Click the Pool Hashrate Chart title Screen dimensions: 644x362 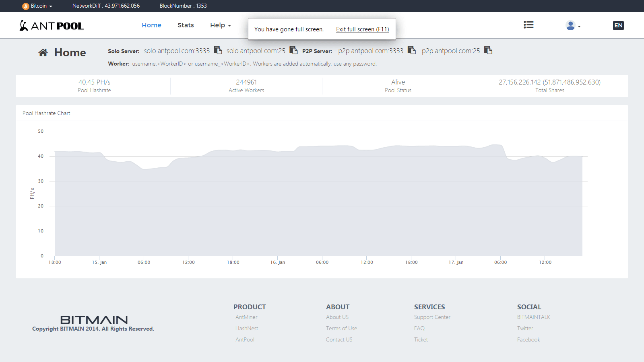pyautogui.click(x=46, y=113)
